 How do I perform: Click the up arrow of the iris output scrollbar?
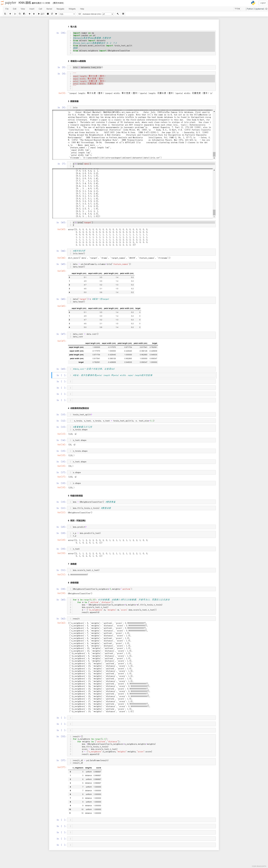[214, 112]
